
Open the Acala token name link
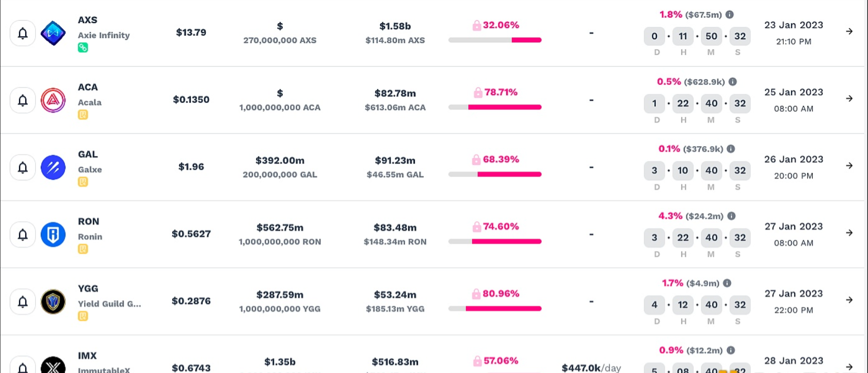coord(90,102)
